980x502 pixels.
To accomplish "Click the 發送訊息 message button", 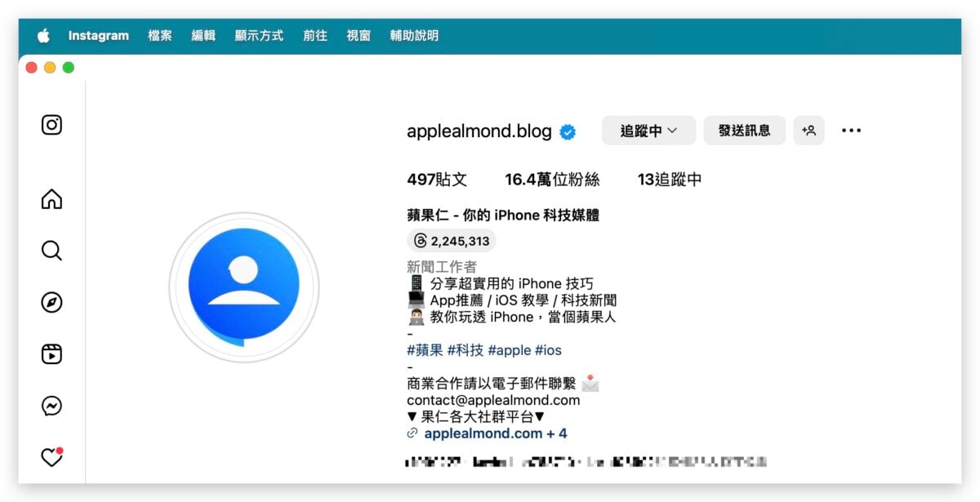I will click(744, 131).
